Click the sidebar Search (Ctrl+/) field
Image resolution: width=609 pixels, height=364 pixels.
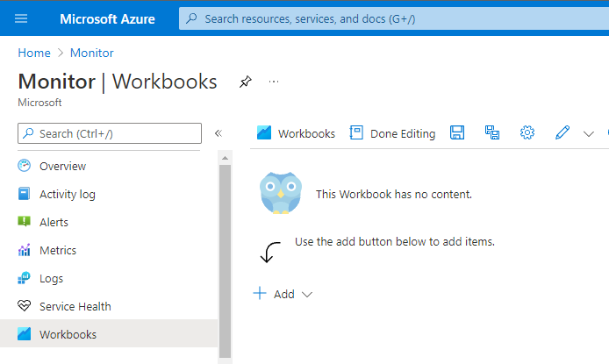point(110,133)
